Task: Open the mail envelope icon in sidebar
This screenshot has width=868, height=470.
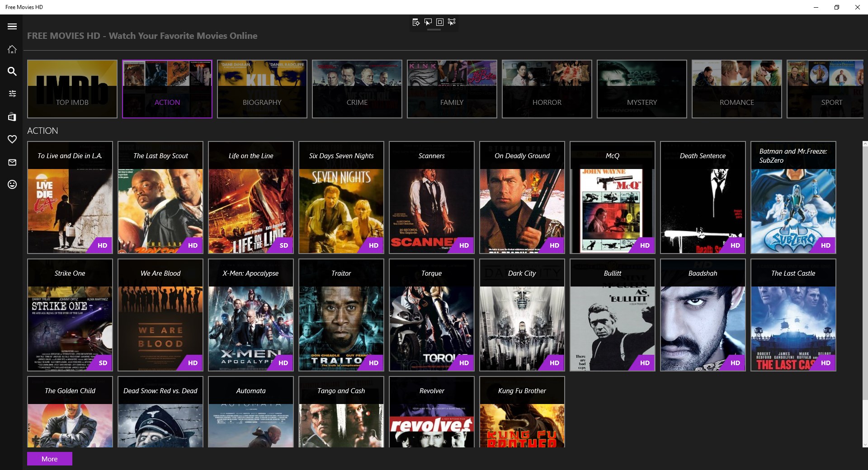Action: (x=12, y=162)
